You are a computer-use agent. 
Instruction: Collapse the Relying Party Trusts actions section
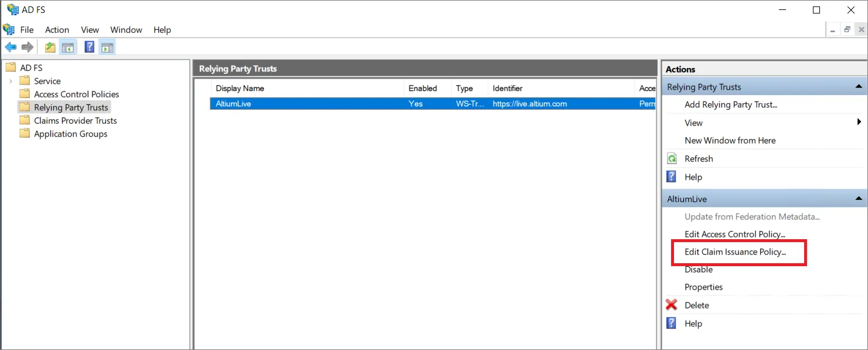coord(859,87)
